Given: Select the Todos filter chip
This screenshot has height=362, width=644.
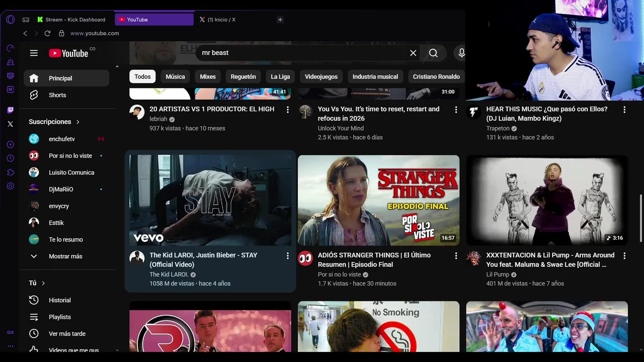Looking at the screenshot, I should pos(142,76).
